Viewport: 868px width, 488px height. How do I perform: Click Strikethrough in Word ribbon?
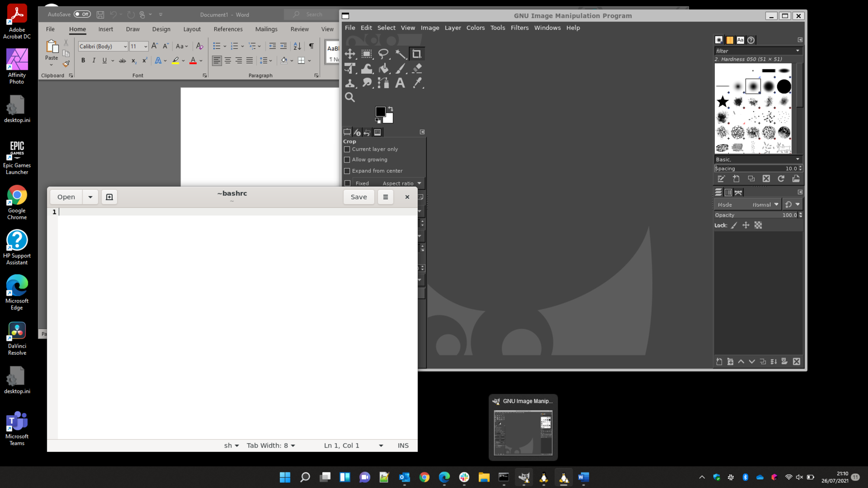click(122, 61)
